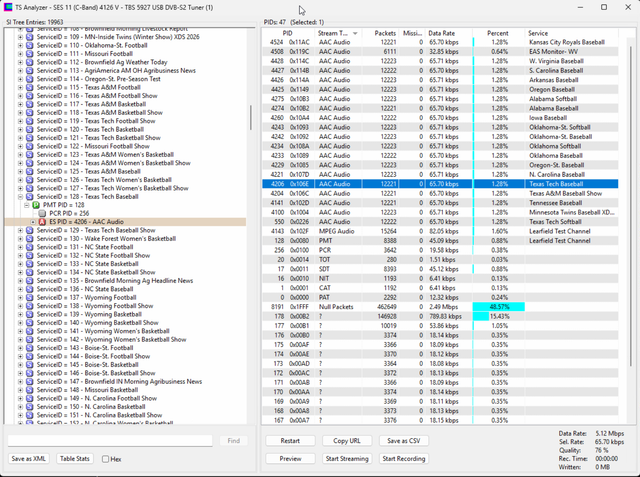Expand ES PID 4206 AAC Audio node
640x477 pixels.
coord(33,222)
